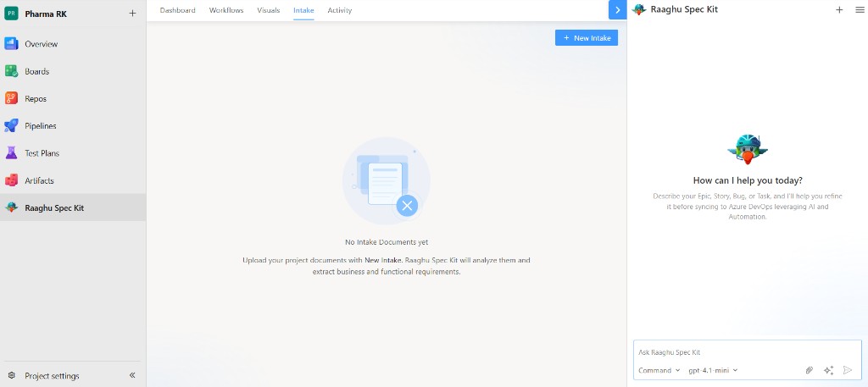868x387 pixels.
Task: Attach a file with paperclip icon
Action: 809,370
